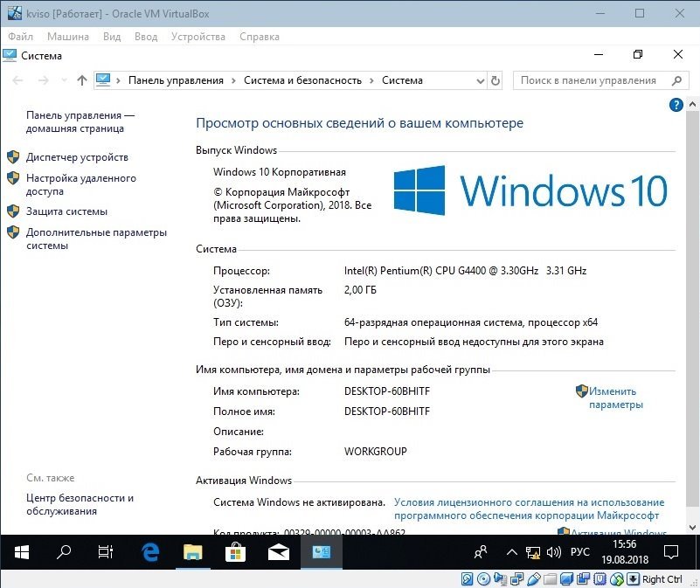Click the optical disk indicator in VirtualBox status bar
This screenshot has width=700, height=588.
click(x=483, y=579)
